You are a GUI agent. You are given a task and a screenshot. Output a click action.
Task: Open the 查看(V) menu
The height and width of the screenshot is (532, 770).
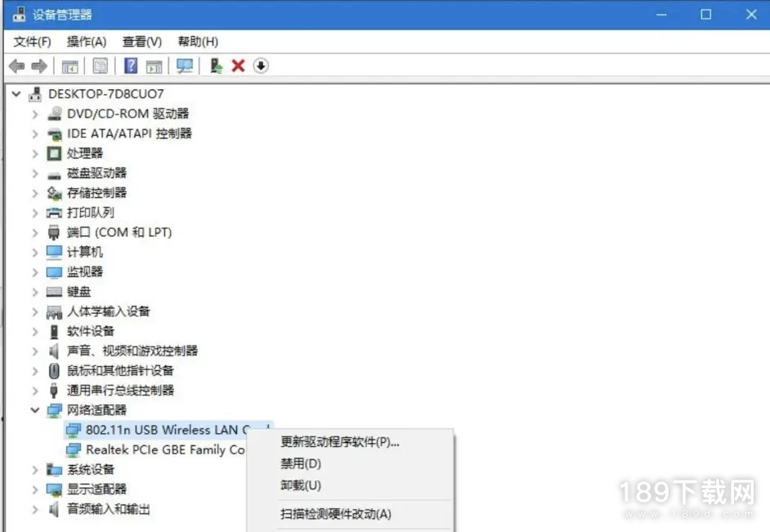pos(141,42)
